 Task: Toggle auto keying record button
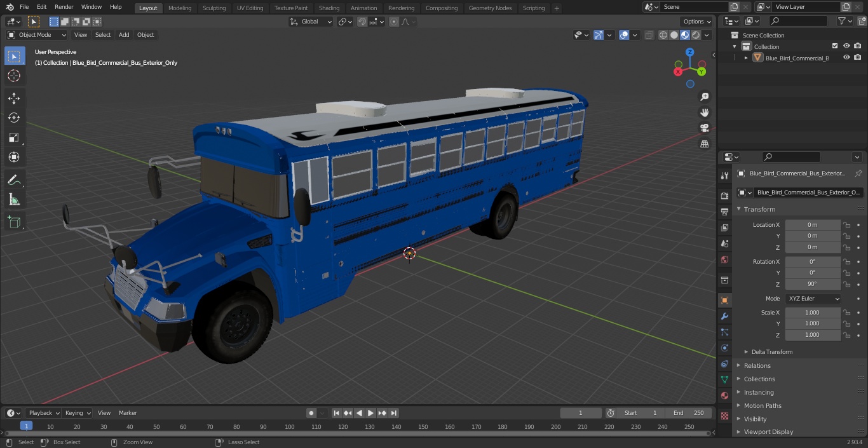tap(311, 413)
